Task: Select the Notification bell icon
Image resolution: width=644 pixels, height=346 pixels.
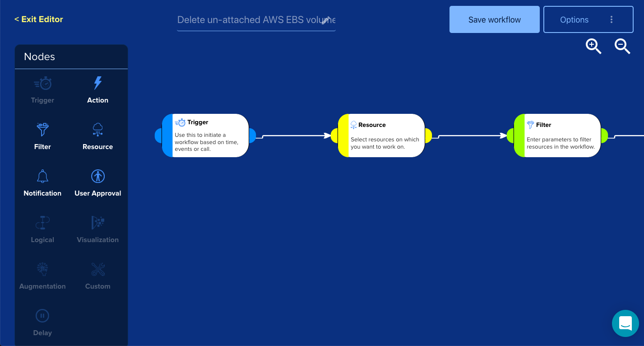Action: [42, 176]
